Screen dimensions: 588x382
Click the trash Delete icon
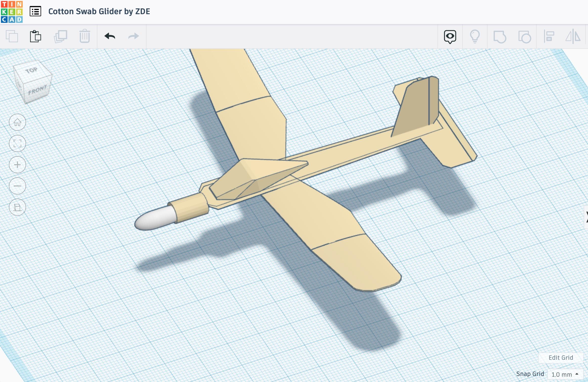coord(85,36)
